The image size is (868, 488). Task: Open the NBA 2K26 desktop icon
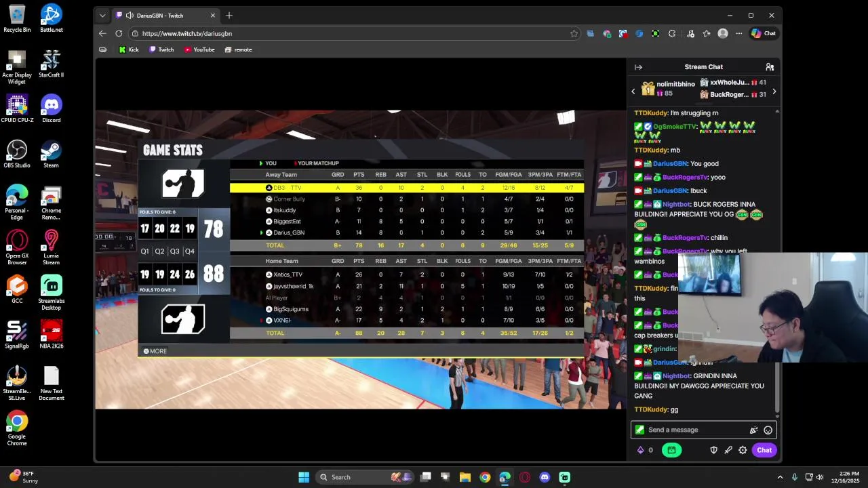click(52, 335)
